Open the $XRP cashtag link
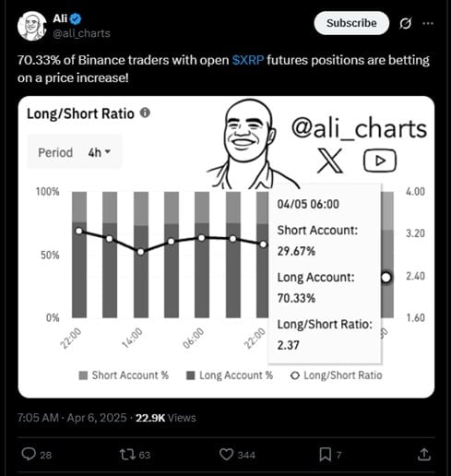Screen dimensions: 451x476 [248, 60]
